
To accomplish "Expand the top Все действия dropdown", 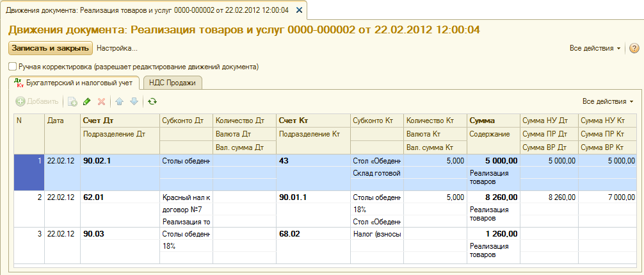I will [595, 48].
